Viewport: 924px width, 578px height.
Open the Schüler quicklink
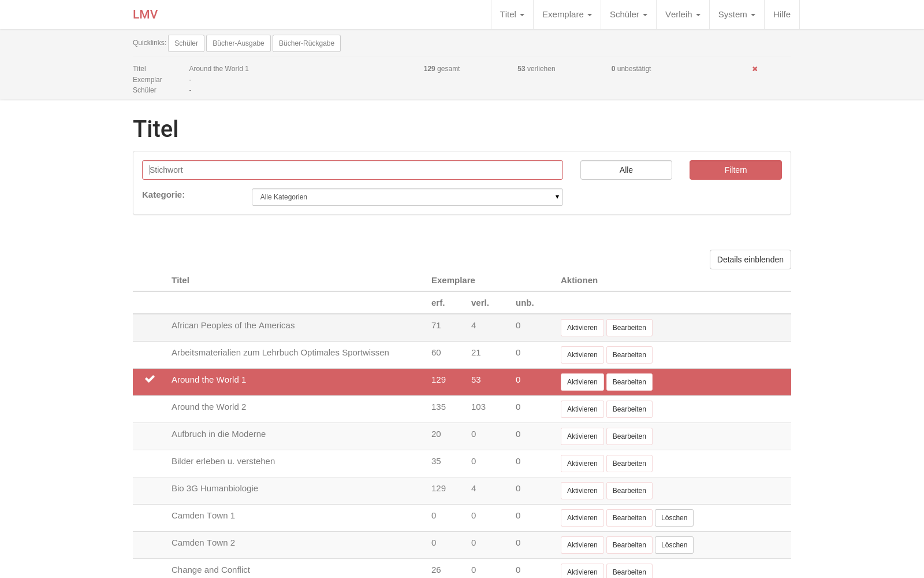pos(186,43)
